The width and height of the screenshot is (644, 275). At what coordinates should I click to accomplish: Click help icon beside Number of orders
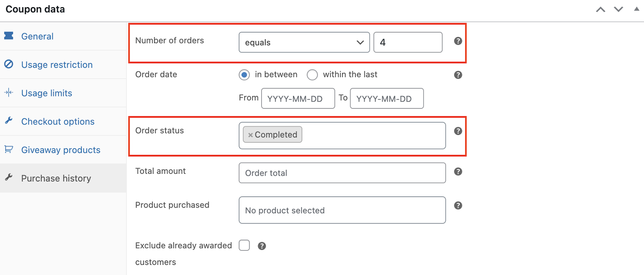click(x=458, y=41)
